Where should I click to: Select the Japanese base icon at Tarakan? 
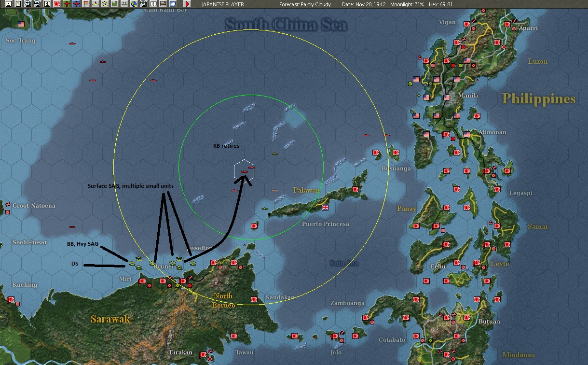203,355
